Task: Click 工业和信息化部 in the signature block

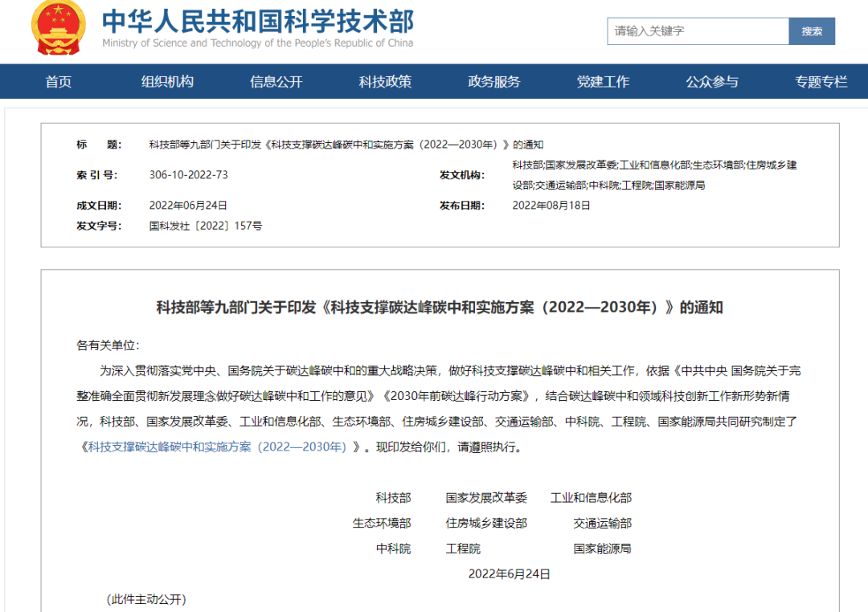Action: [591, 498]
